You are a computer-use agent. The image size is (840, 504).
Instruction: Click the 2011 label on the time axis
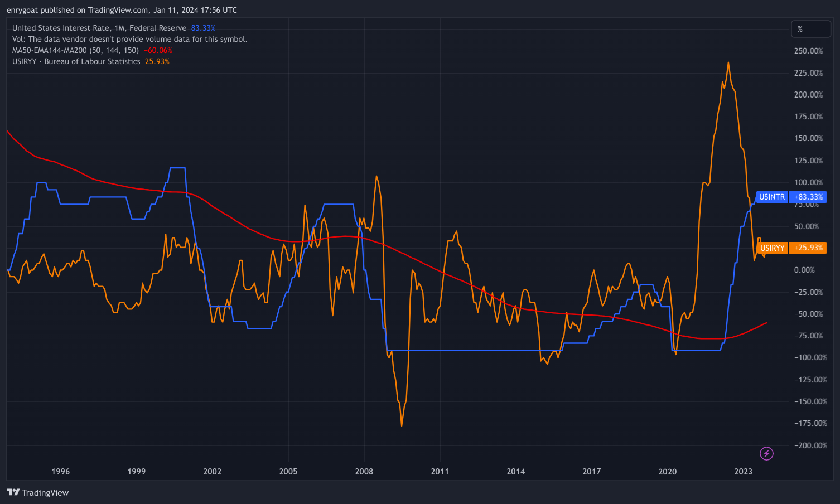coord(440,472)
